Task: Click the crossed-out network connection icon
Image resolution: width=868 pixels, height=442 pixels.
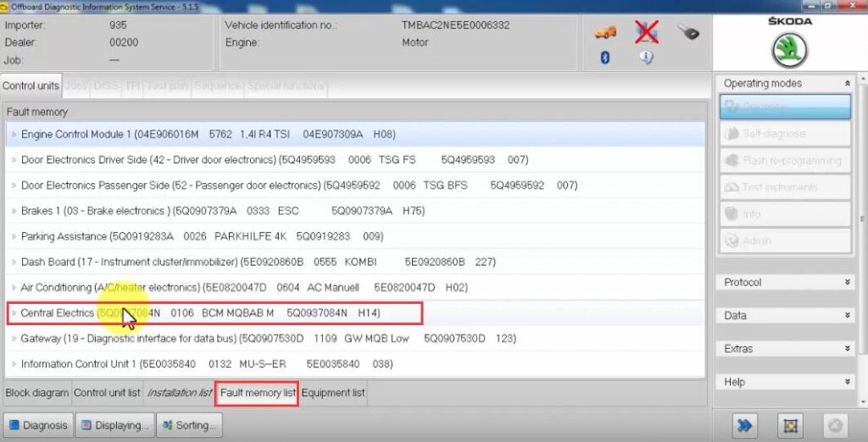Action: click(x=647, y=32)
